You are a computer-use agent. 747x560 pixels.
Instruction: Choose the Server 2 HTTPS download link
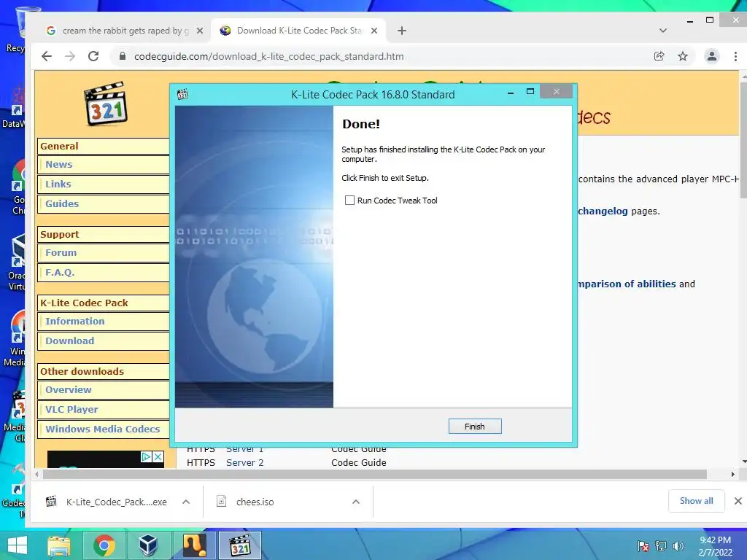[244, 462]
